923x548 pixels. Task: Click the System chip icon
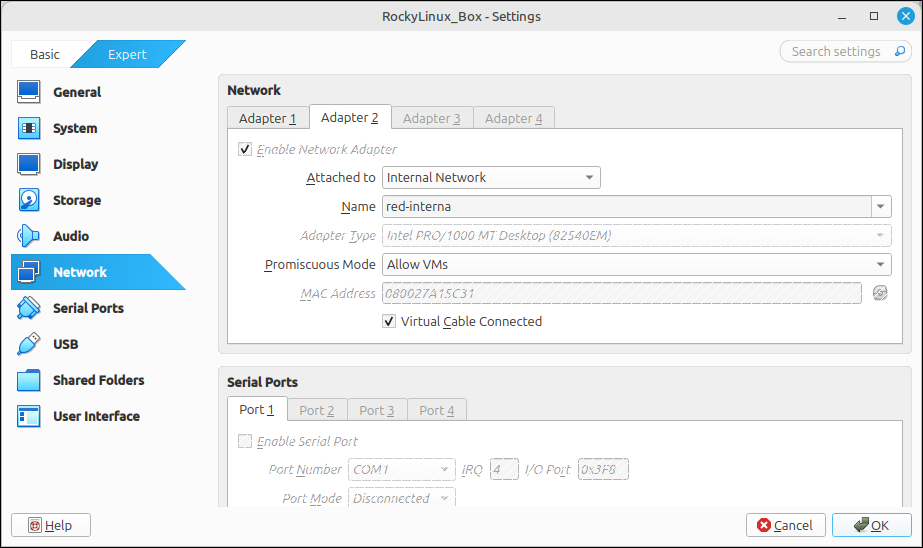pos(28,128)
